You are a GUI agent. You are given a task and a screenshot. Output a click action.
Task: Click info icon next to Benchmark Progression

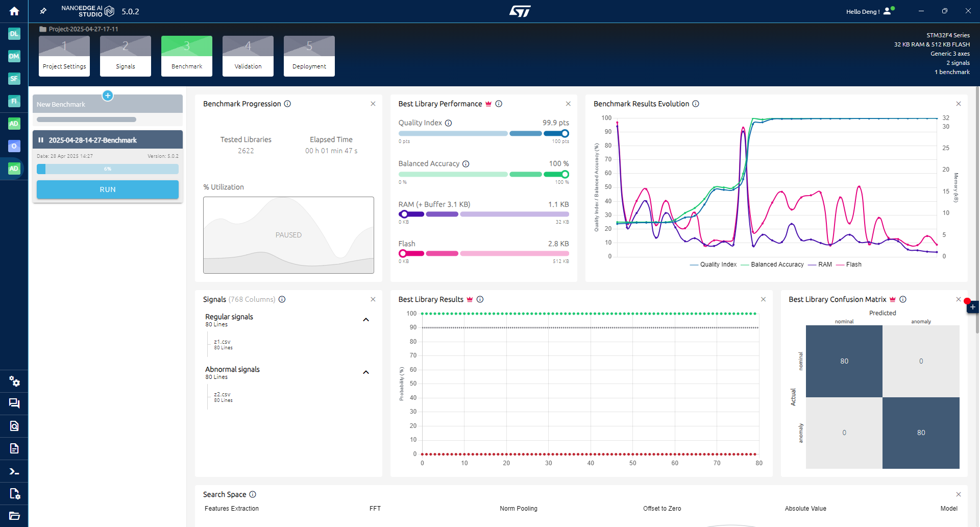click(x=287, y=104)
